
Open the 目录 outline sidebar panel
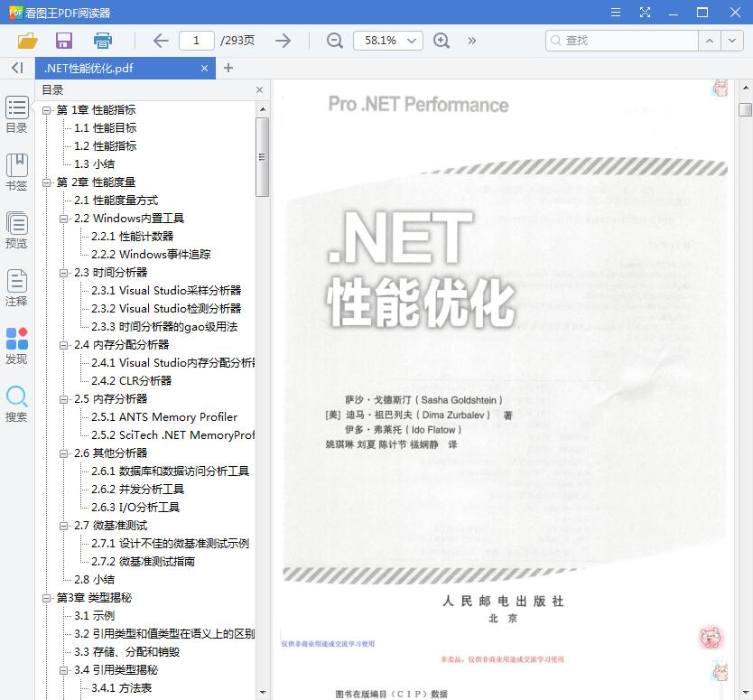tap(17, 115)
